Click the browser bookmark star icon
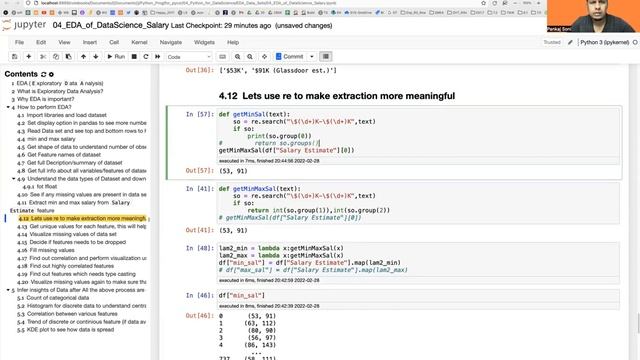 [484, 3]
